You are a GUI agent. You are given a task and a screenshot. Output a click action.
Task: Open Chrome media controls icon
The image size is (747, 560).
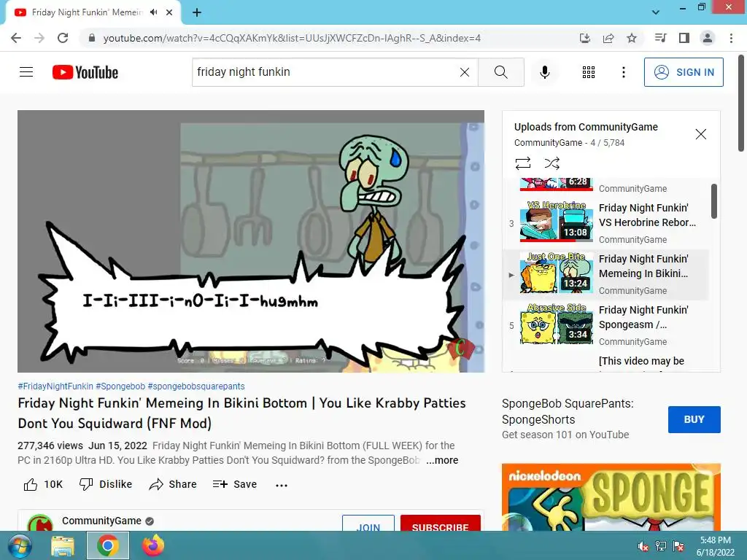pos(660,38)
